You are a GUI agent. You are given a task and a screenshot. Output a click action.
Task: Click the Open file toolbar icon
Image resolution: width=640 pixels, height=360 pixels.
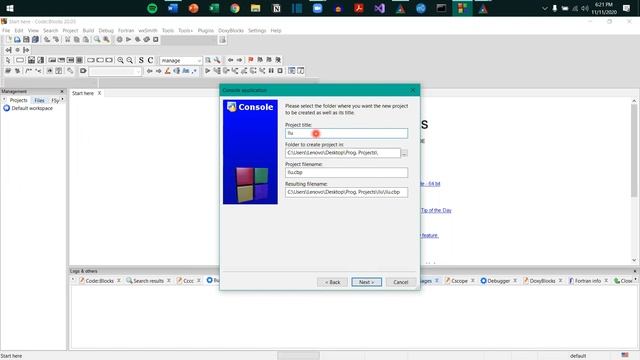[x=17, y=40]
